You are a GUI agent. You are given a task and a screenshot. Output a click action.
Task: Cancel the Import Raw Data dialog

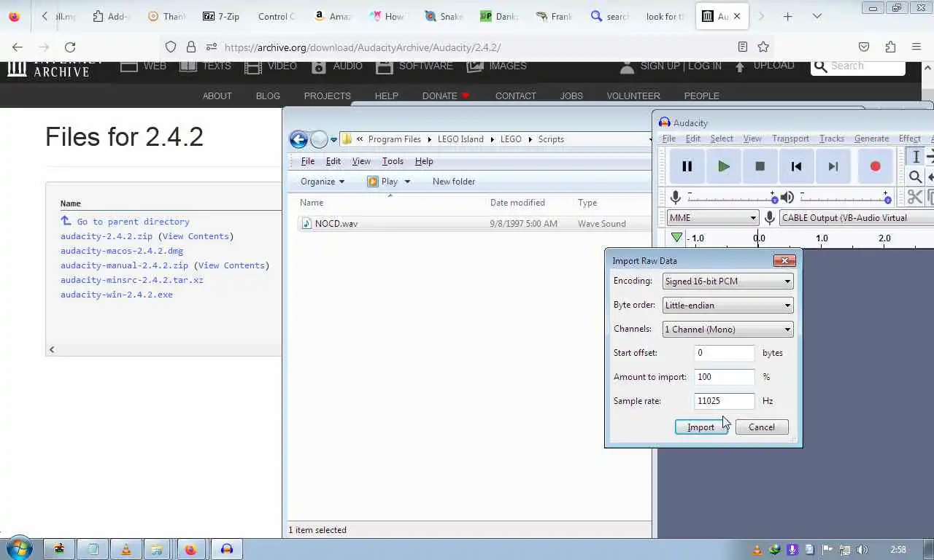tap(761, 427)
